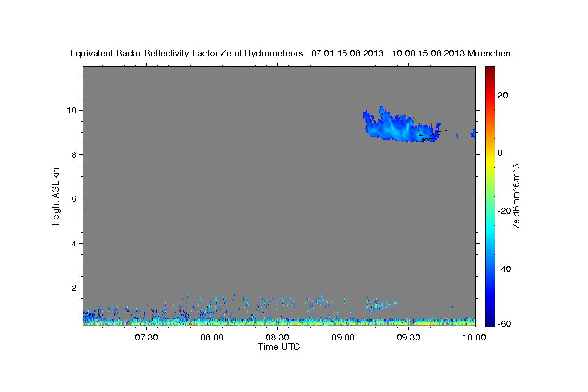Click the '07:01 15.08.2013' start time in title
The width and height of the screenshot is (588, 392).
point(347,53)
